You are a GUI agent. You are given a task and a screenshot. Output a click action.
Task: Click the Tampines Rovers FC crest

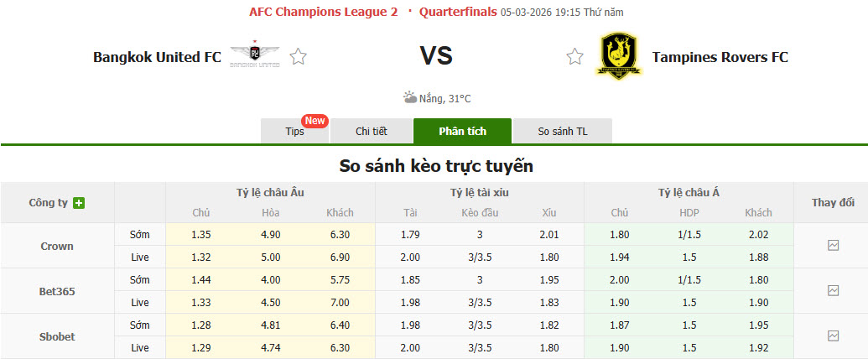pyautogui.click(x=618, y=55)
